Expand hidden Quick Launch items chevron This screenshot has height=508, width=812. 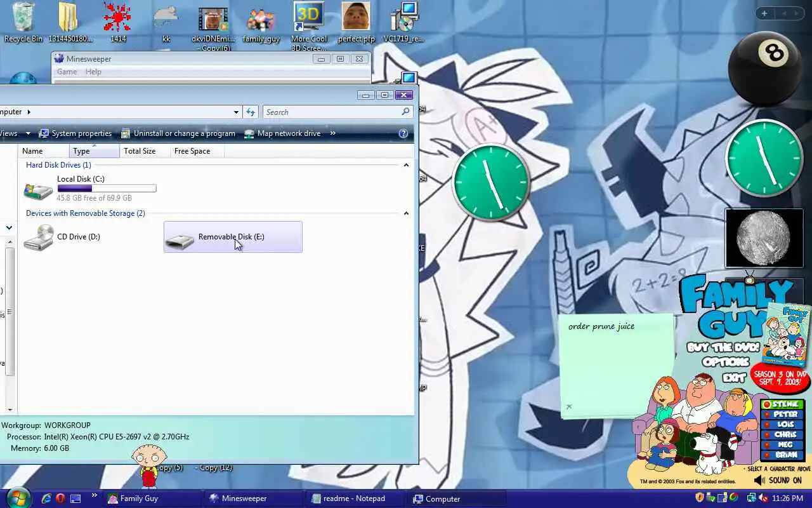tap(95, 495)
